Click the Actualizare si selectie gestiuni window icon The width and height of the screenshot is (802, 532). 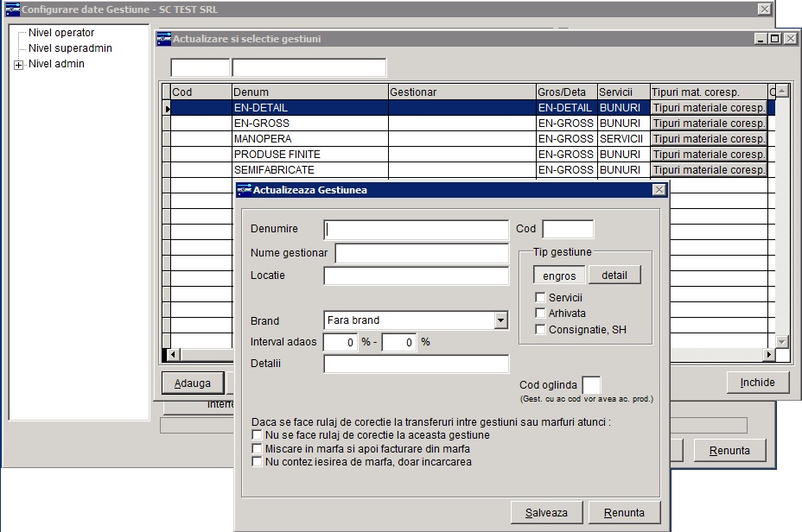(164, 39)
